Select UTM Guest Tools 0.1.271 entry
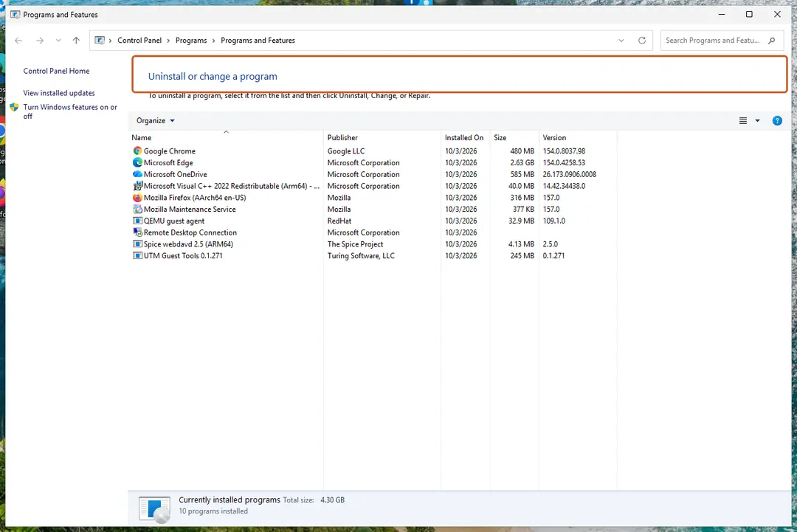Image resolution: width=797 pixels, height=532 pixels. coord(183,255)
